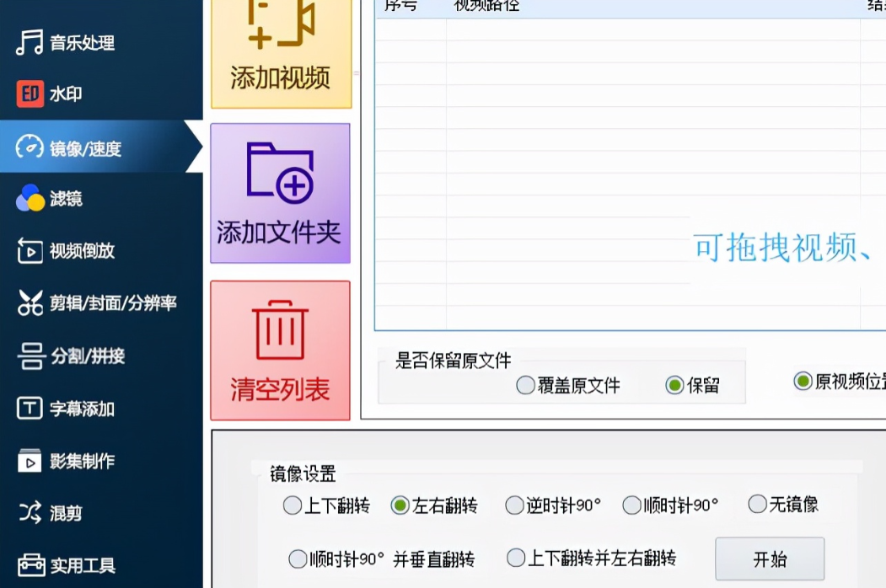
Task: Click the 字幕添加 subtitle icon
Action: 30,409
